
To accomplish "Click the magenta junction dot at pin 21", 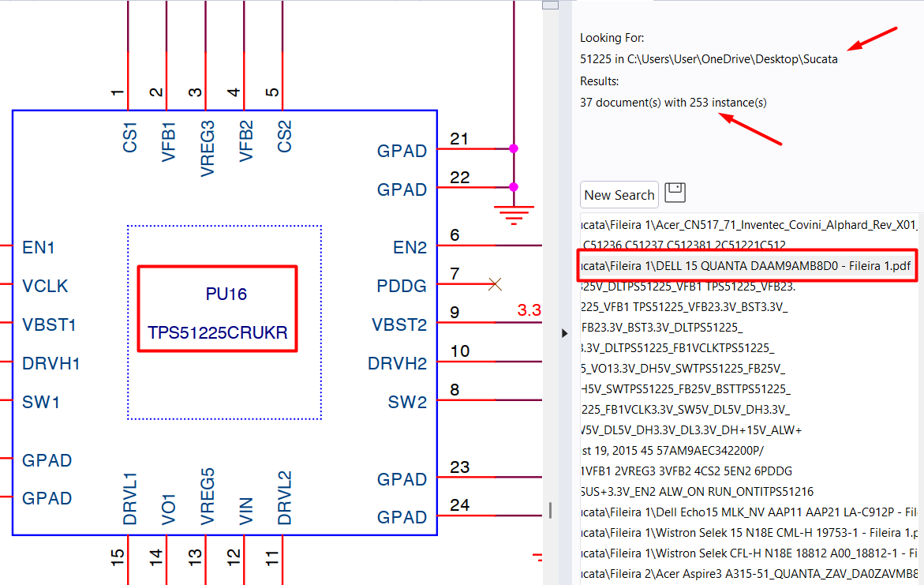I will click(514, 148).
